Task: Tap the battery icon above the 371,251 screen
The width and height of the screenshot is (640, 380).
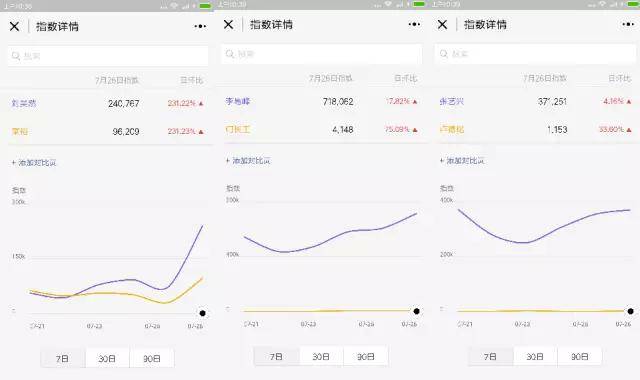Action: [x=633, y=4]
